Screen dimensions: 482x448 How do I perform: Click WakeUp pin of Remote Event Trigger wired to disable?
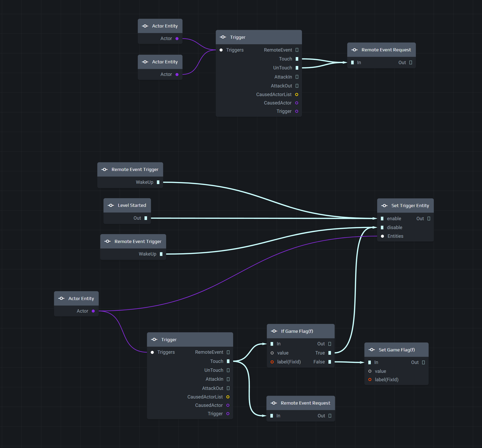[161, 254]
